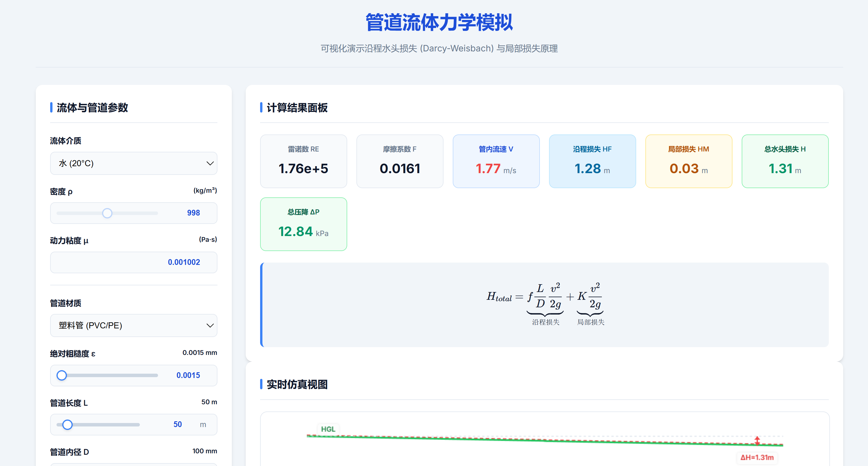Select the 雷诺数 RE result card
The image size is (868, 466).
[x=303, y=161]
